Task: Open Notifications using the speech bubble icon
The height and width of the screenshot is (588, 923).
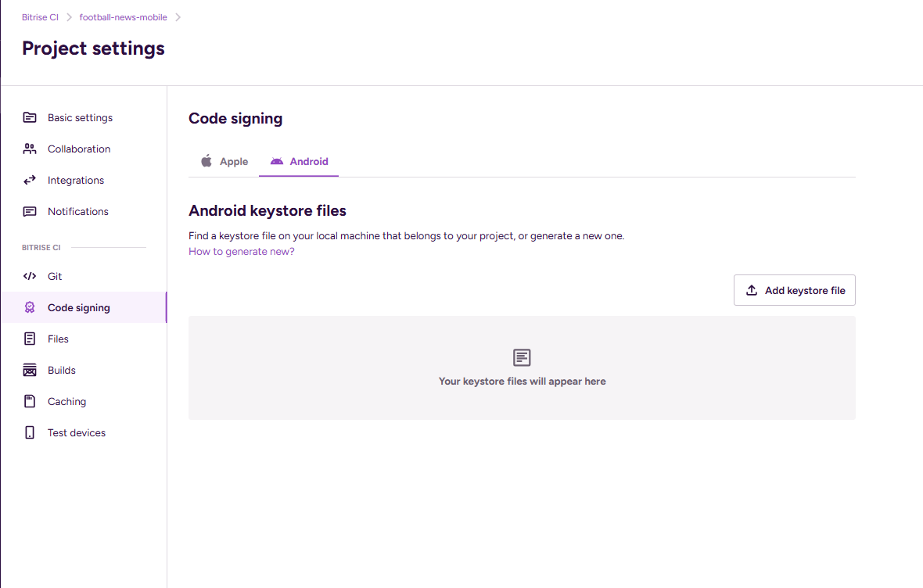Action: 29,211
